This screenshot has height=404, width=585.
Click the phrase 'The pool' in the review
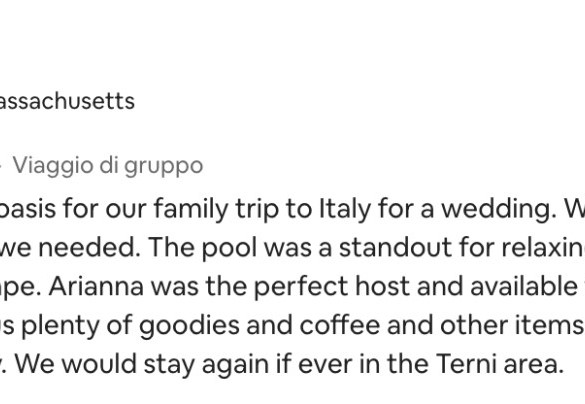click(203, 247)
